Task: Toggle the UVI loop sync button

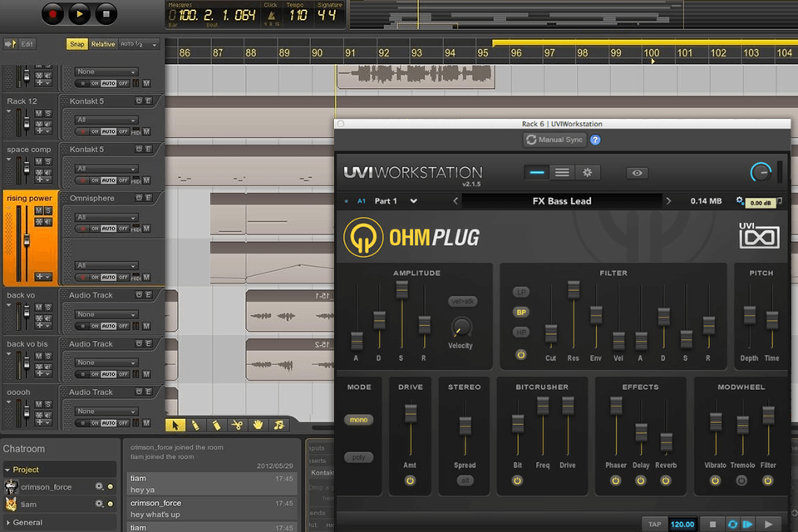Action: pyautogui.click(x=732, y=525)
